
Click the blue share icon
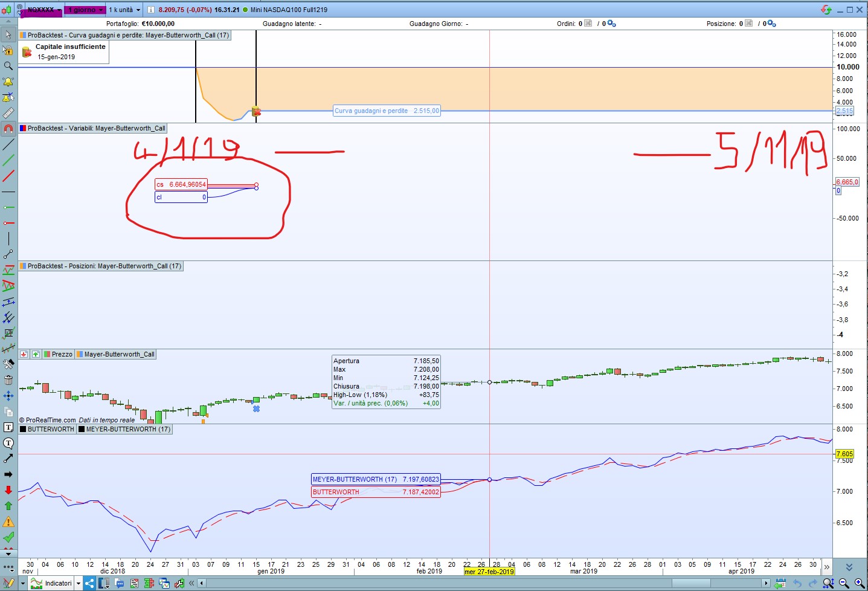(89, 583)
